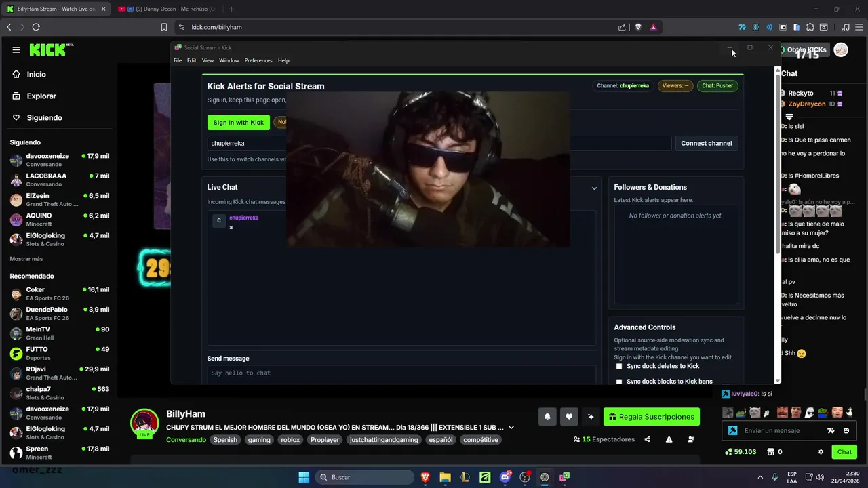Click the shop icon beside 0 count
This screenshot has height=488, width=868.
(x=770, y=452)
